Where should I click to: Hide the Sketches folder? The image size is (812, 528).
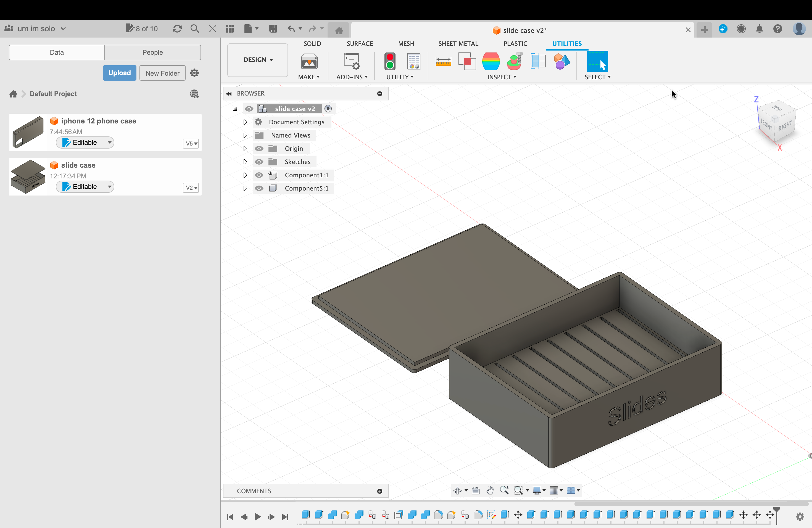tap(259, 162)
